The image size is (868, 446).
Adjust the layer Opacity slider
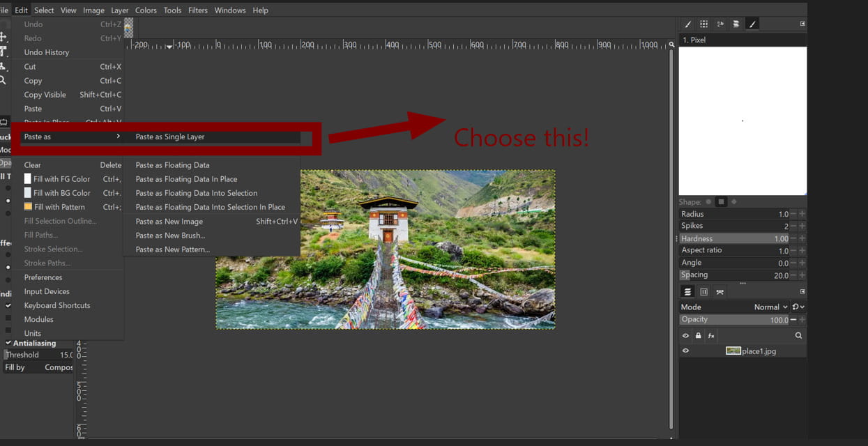pyautogui.click(x=734, y=320)
